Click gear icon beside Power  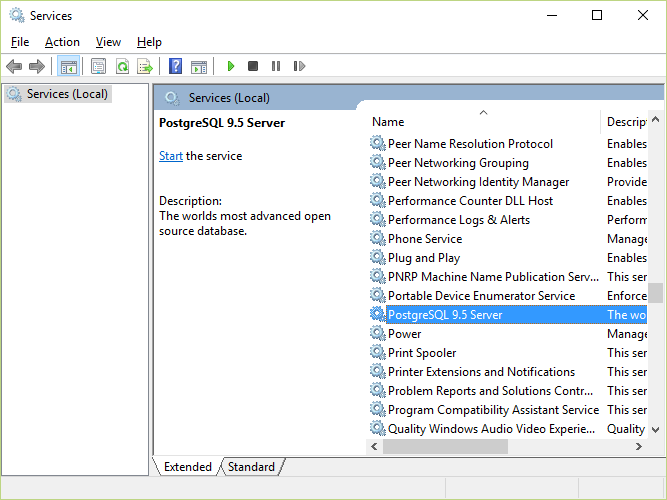click(x=378, y=333)
